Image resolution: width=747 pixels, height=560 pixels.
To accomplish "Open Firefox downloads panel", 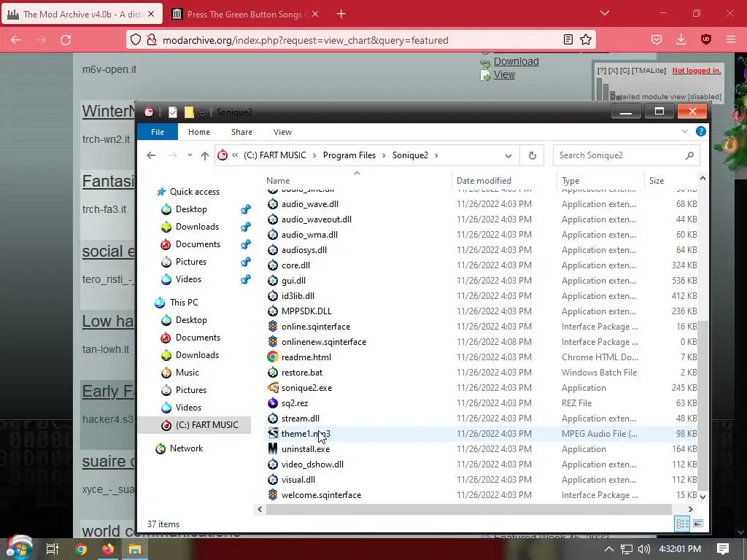I will (681, 40).
